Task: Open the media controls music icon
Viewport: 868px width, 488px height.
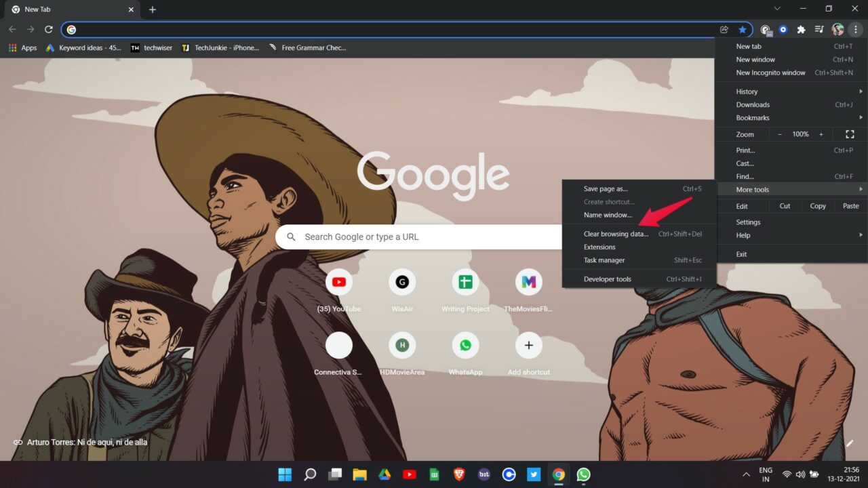Action: (819, 30)
